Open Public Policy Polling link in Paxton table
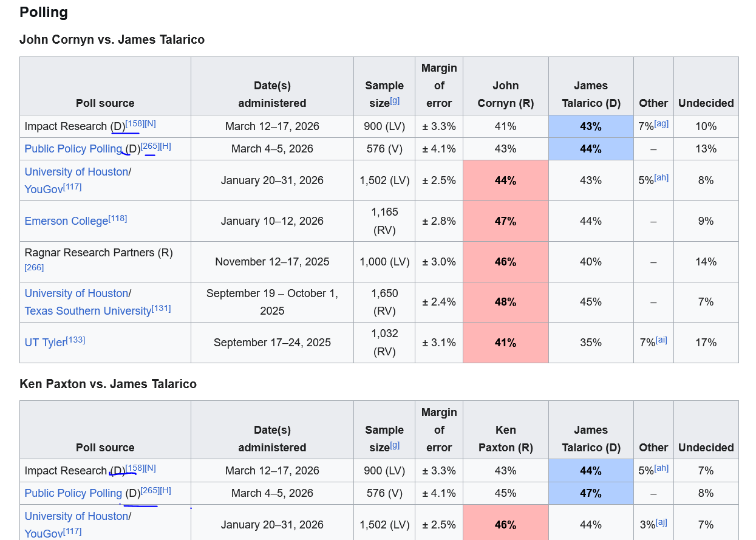 [x=73, y=493]
